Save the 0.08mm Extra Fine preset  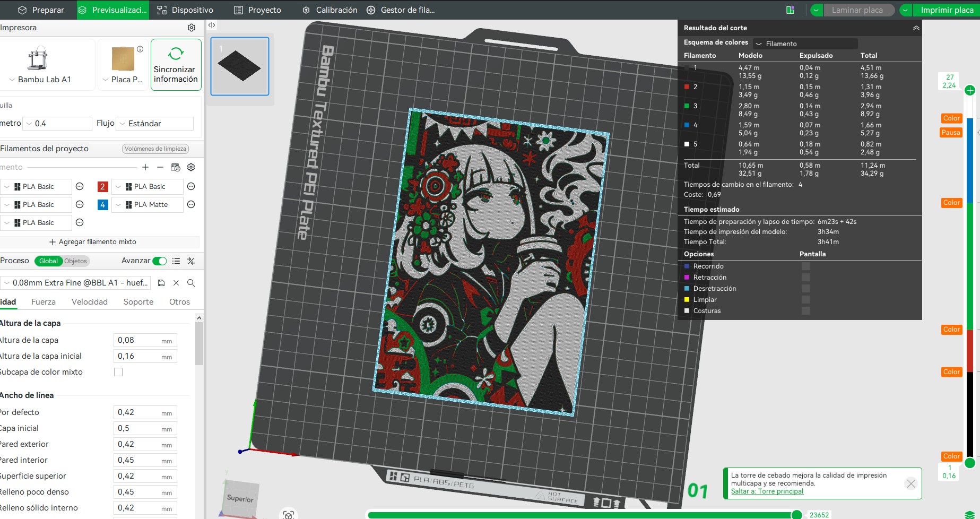click(x=161, y=283)
